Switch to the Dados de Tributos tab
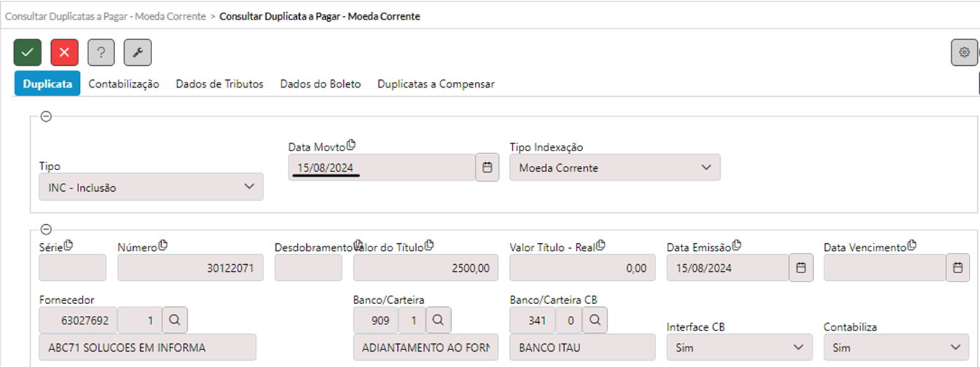The image size is (980, 367). (x=219, y=84)
